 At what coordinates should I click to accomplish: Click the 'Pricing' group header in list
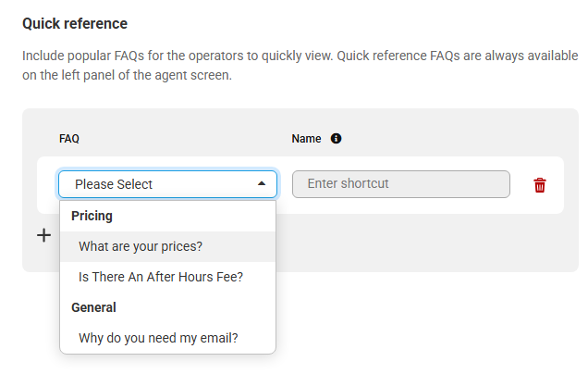tap(92, 216)
